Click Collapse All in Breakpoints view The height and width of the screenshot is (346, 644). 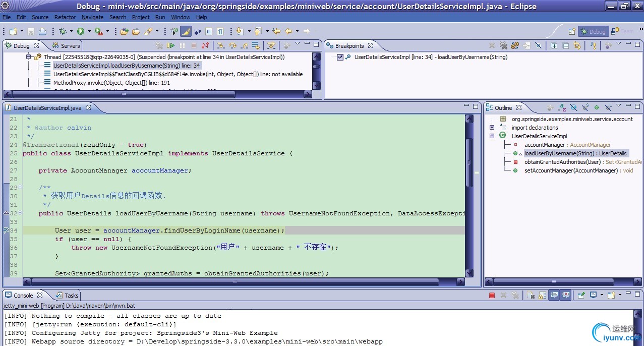pos(566,46)
